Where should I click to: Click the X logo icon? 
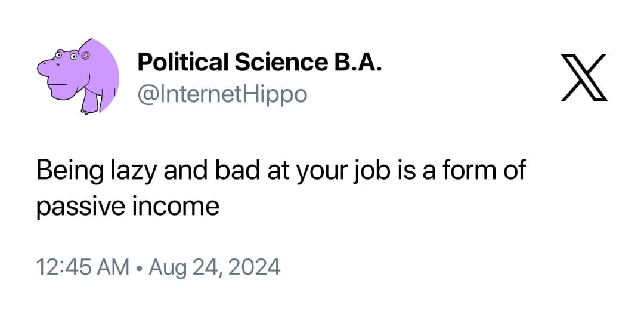(584, 77)
